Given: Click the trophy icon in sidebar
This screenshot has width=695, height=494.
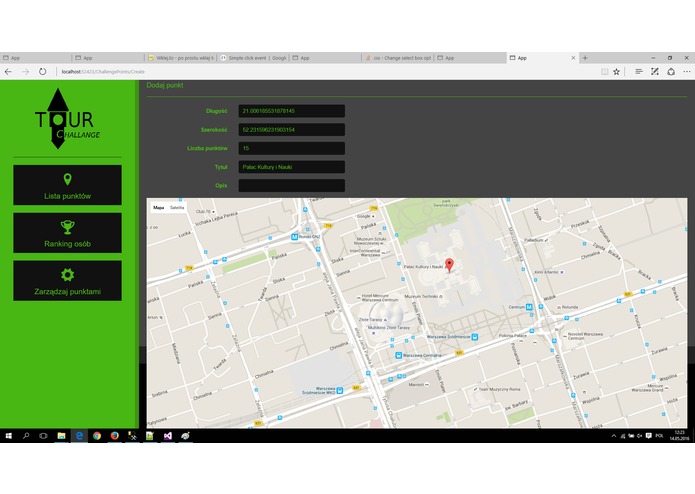Looking at the screenshot, I should pyautogui.click(x=67, y=227).
